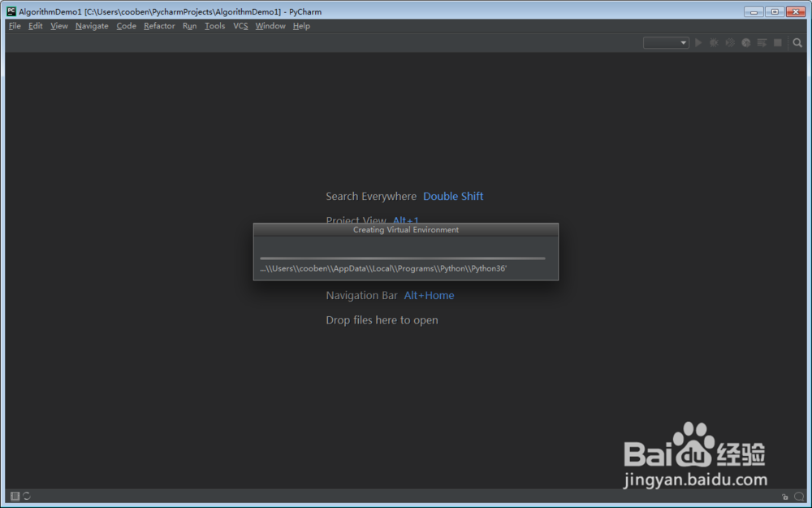
Task: Open the Edit menu
Action: coord(35,26)
